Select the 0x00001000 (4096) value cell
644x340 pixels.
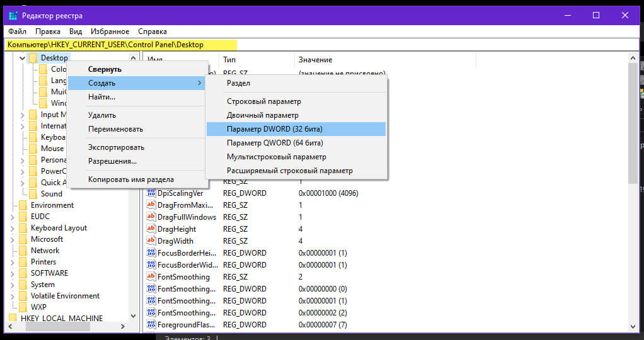click(328, 193)
